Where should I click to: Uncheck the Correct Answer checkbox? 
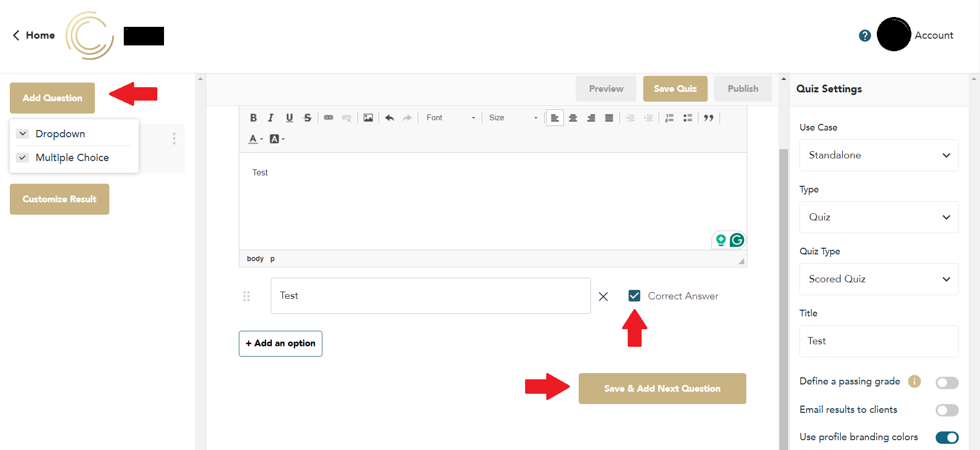click(634, 296)
